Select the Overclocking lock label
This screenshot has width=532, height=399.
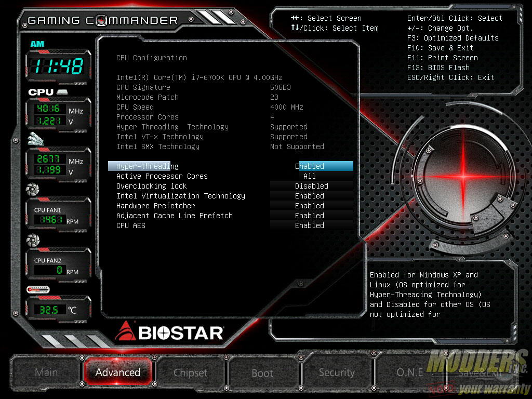pos(151,186)
